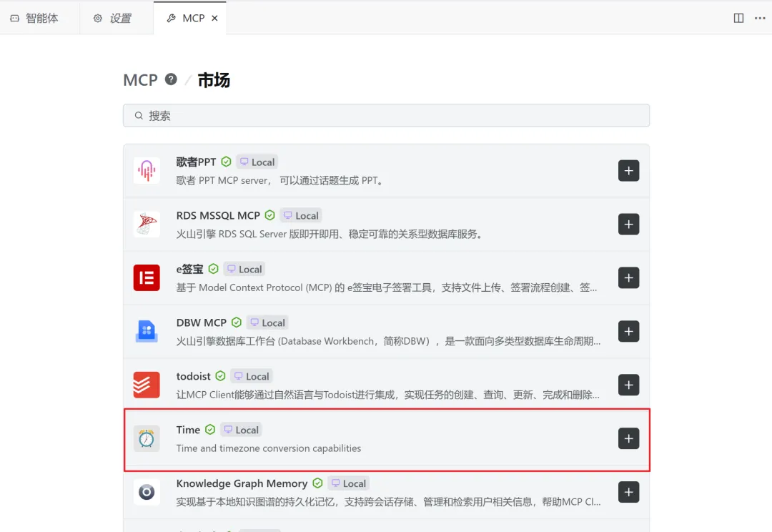The image size is (772, 532).
Task: Click 'Time and timezone conversion capabilities' description
Action: tap(269, 448)
